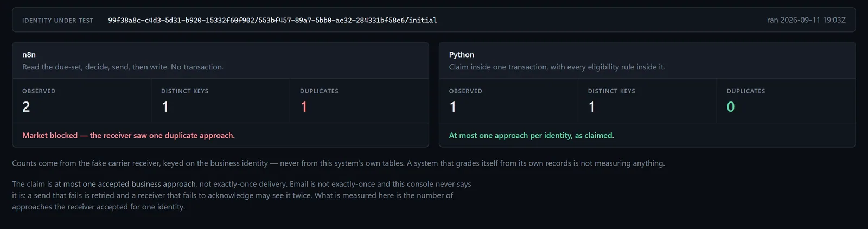Click the Python DUPLICATES value 0 in green
Viewport: 868px width, 229px height.
click(x=731, y=107)
